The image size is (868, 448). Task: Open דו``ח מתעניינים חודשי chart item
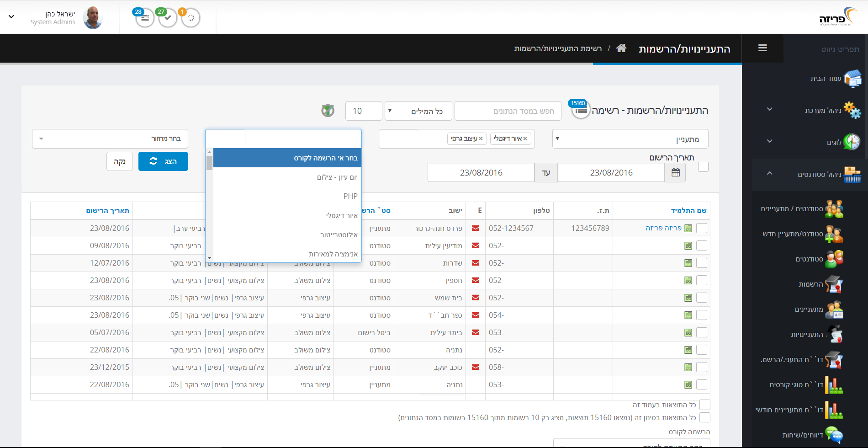click(799, 410)
